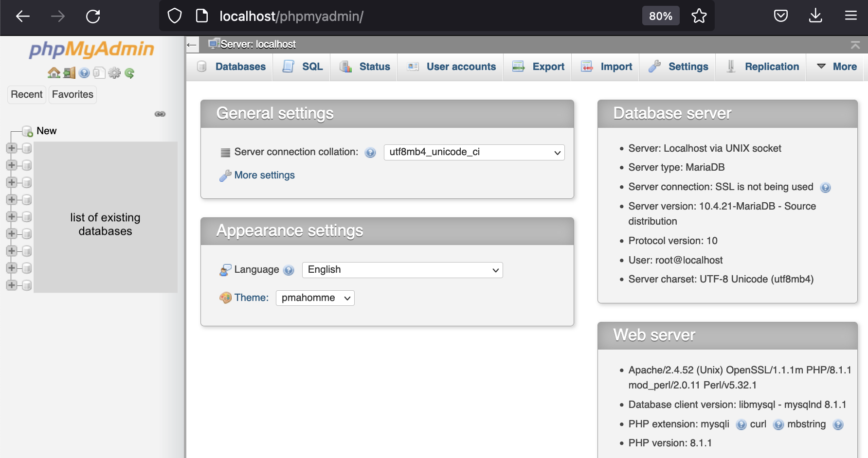
Task: Open the Save to Pocket icon
Action: (781, 16)
